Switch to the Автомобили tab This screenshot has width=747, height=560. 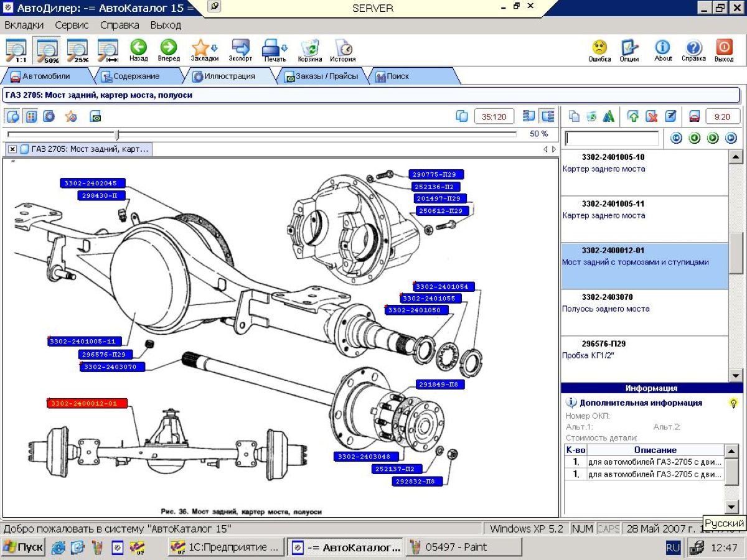pos(46,77)
